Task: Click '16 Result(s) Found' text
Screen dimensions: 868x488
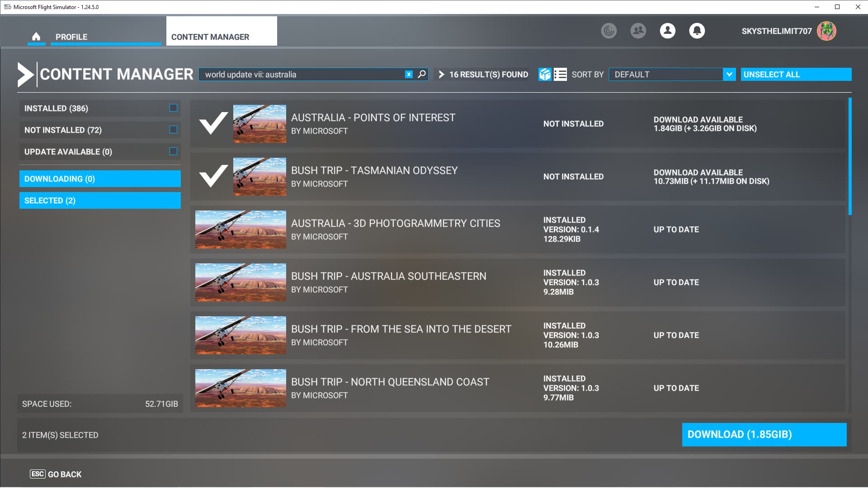Action: (x=489, y=75)
